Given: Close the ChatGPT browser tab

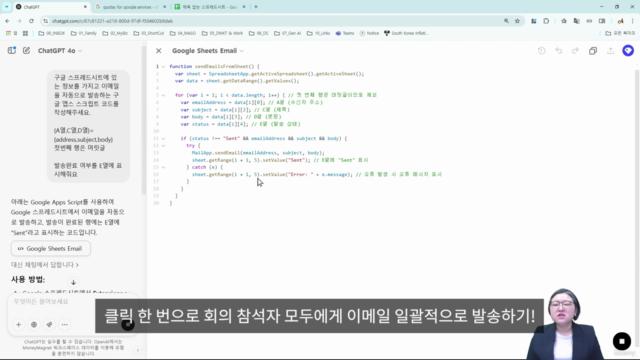Looking at the screenshot, I should tap(85, 7).
